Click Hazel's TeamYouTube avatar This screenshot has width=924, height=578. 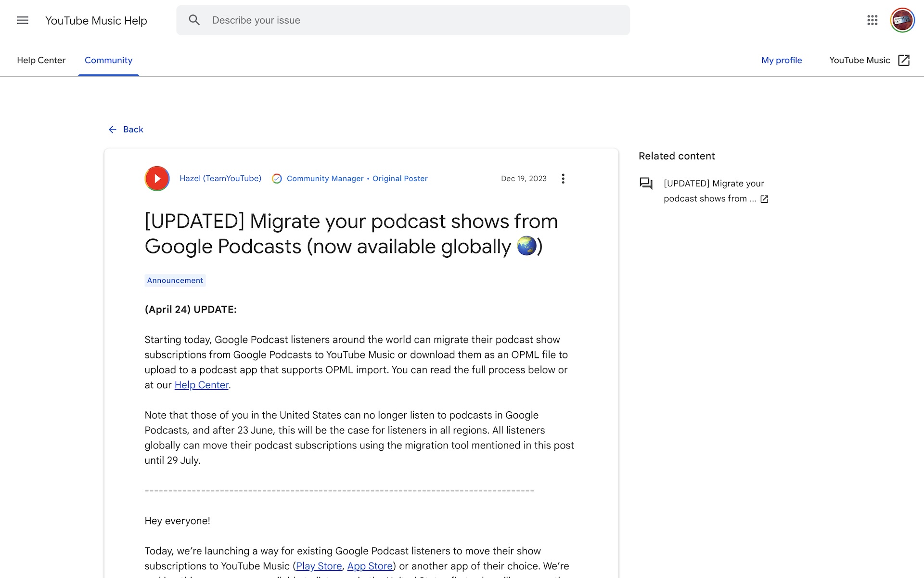point(157,179)
